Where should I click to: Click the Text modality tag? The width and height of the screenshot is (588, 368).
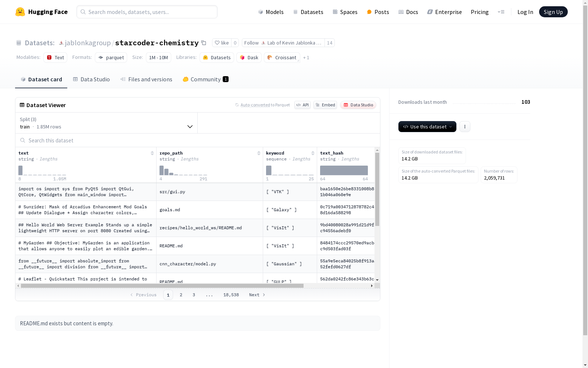tap(55, 57)
